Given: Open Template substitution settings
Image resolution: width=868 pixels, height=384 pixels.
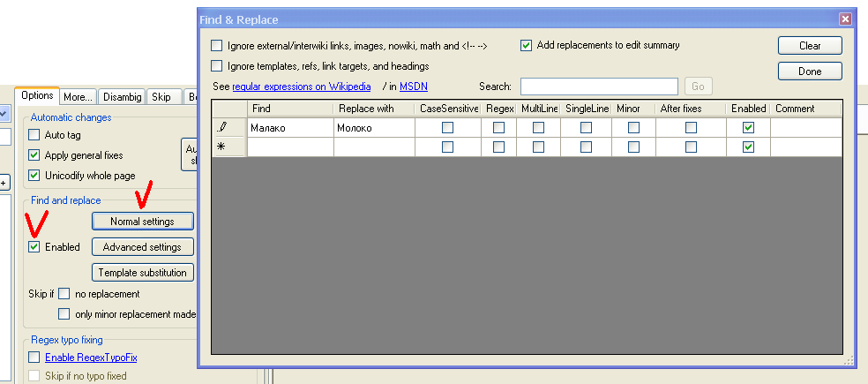Looking at the screenshot, I should 142,273.
